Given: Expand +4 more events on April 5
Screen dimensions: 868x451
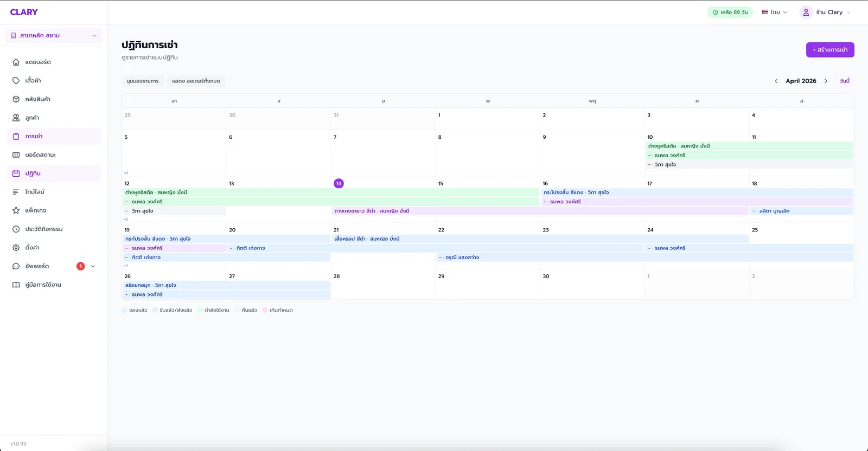Looking at the screenshot, I should tap(126, 173).
